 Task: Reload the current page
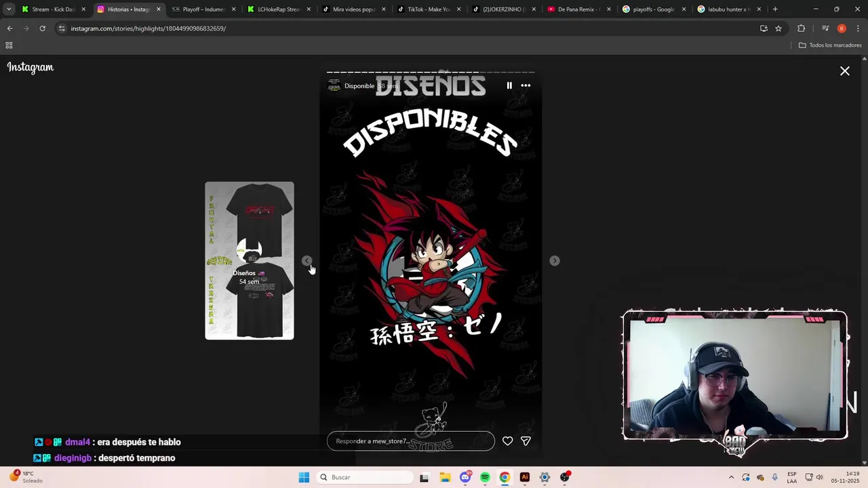point(42,28)
